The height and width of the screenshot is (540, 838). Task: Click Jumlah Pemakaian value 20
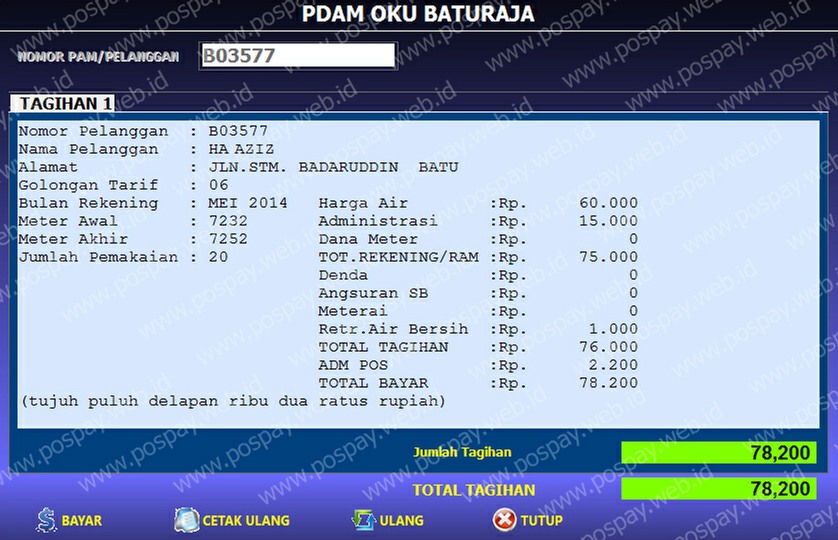(218, 257)
